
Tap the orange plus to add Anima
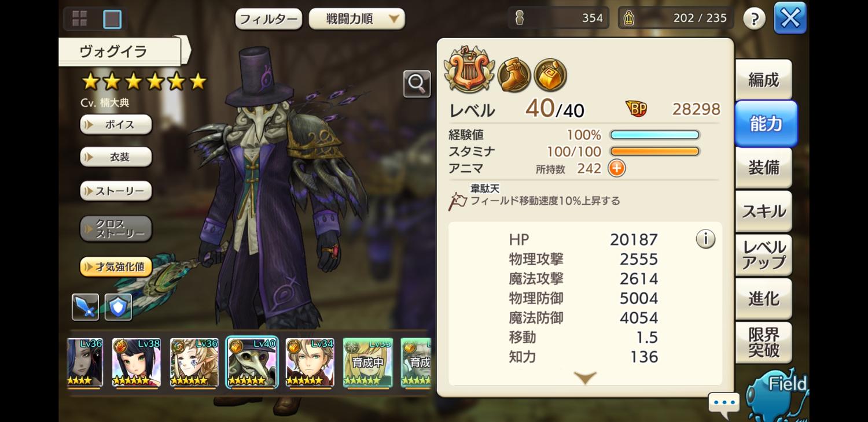[x=617, y=168]
